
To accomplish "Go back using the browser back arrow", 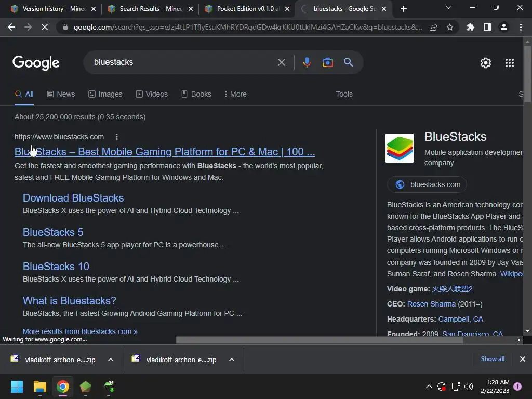I will (x=11, y=27).
